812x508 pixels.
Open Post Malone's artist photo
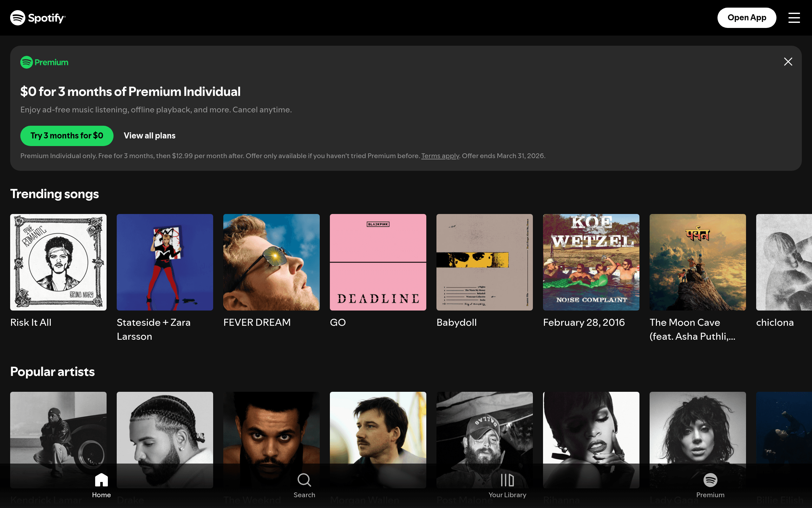click(485, 440)
